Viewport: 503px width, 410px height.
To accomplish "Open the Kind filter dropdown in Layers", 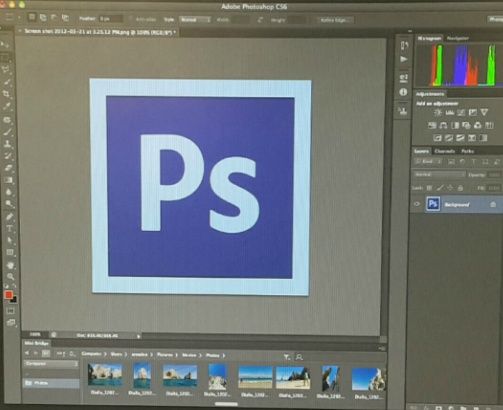I will coord(428,162).
